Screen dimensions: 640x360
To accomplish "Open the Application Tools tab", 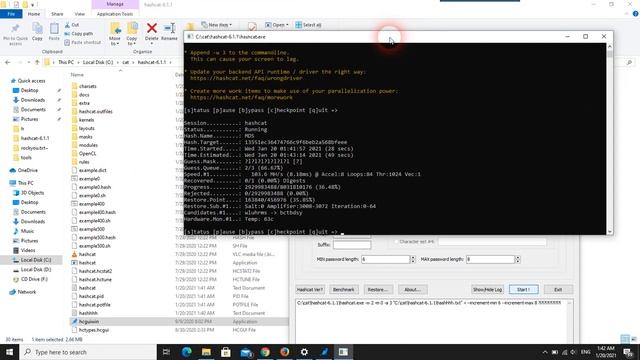I will click(x=115, y=14).
